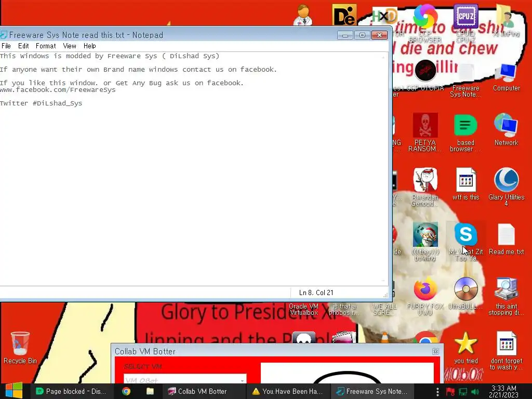Open the taskbar clock showing 3:33 AM

tap(503, 391)
